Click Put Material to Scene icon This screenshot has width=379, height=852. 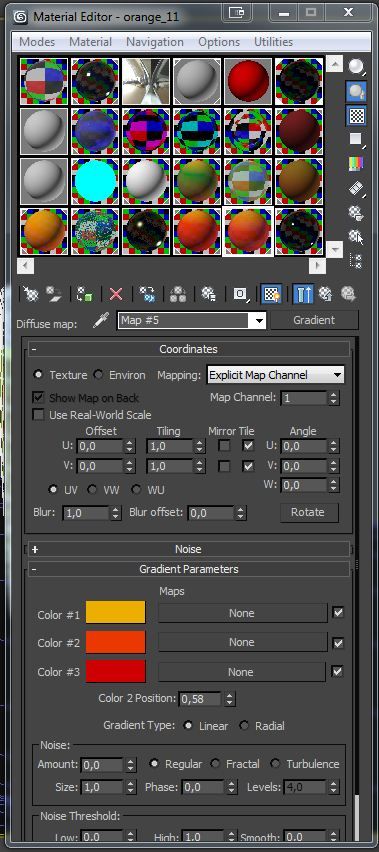click(x=54, y=294)
